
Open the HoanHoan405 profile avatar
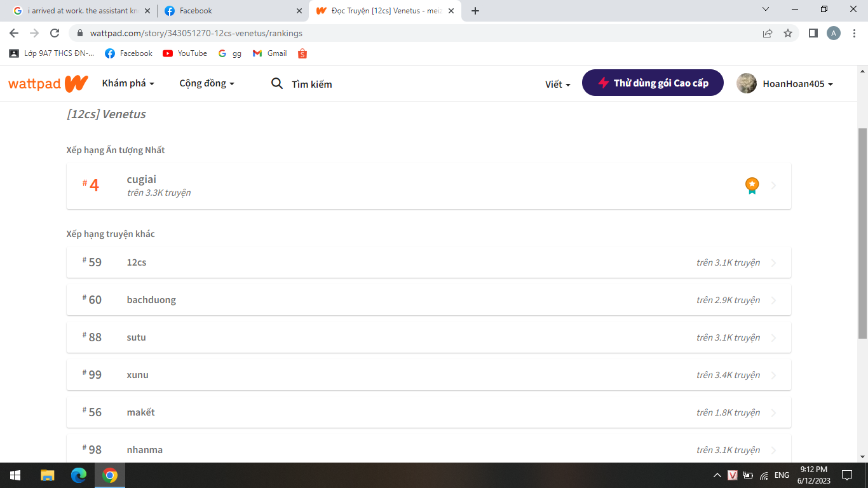click(747, 83)
